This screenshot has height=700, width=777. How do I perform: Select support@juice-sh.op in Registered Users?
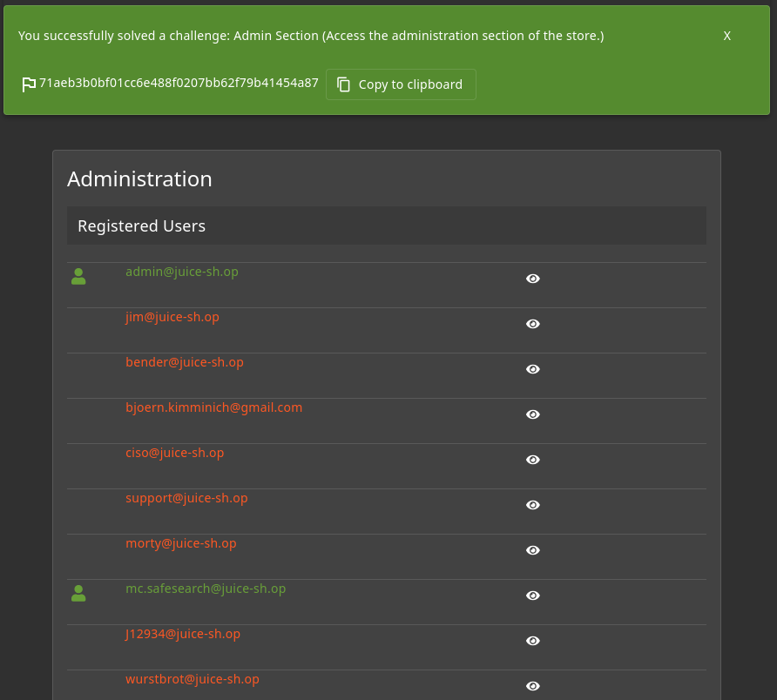pyautogui.click(x=186, y=498)
